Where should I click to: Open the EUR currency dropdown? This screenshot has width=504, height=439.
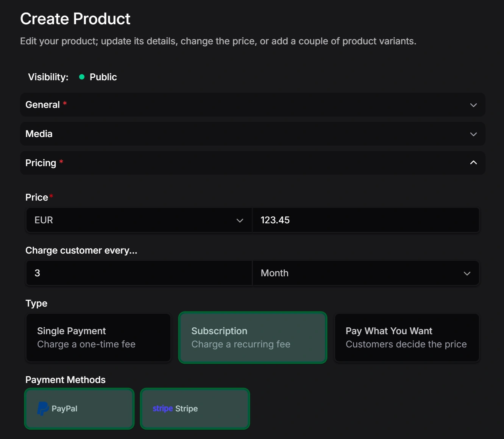139,220
